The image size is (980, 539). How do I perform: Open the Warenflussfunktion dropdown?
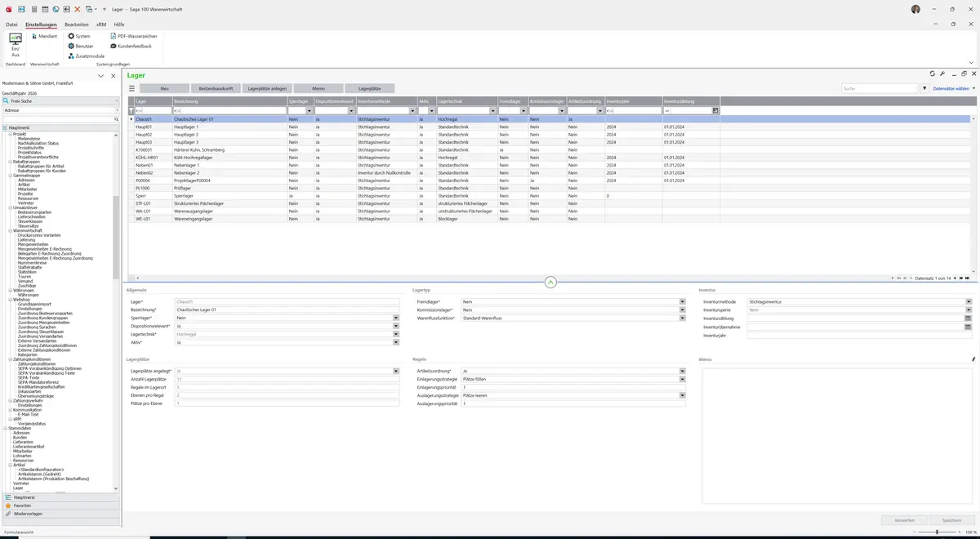click(682, 318)
